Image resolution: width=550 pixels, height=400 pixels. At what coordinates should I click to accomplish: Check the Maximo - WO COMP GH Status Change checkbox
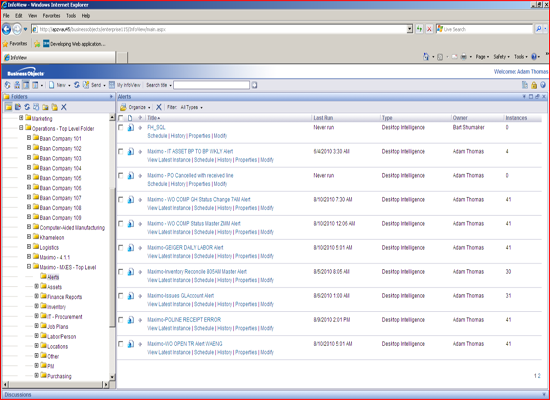(121, 200)
